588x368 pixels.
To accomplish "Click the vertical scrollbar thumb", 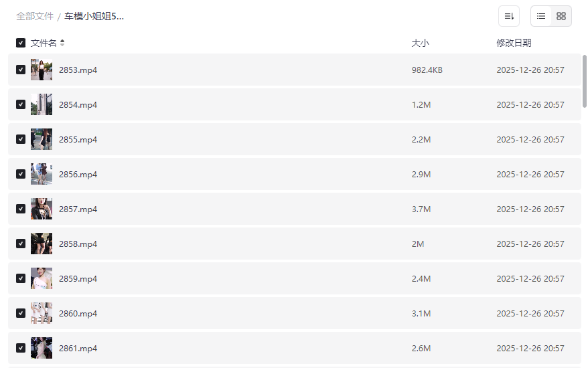I will 585,80.
